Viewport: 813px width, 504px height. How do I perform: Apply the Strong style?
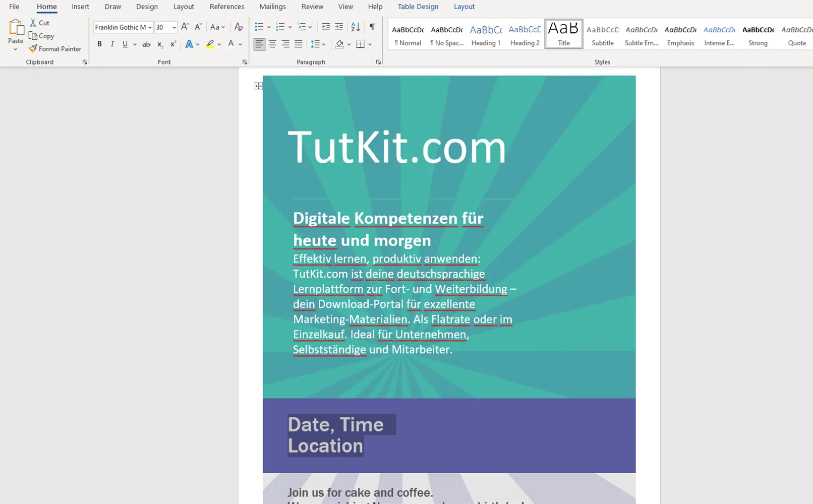coord(758,34)
